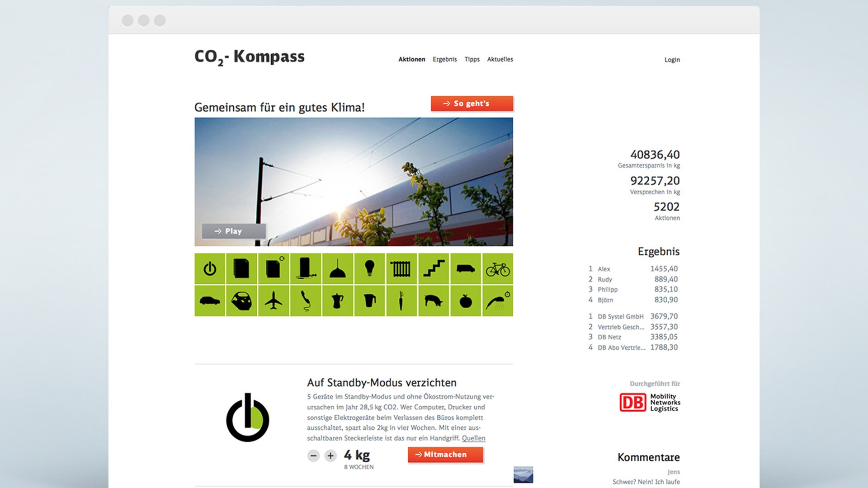
Task: Choose the radiator heating tile
Action: [401, 269]
